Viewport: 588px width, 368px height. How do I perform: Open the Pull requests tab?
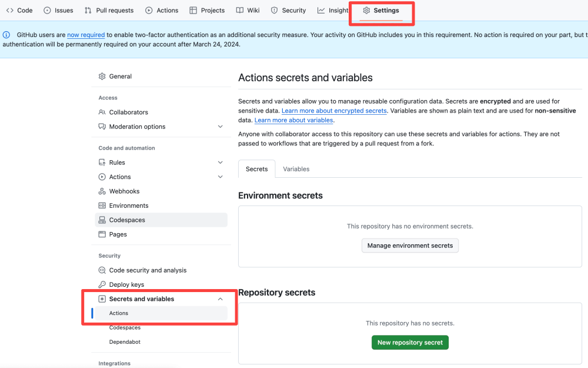109,11
